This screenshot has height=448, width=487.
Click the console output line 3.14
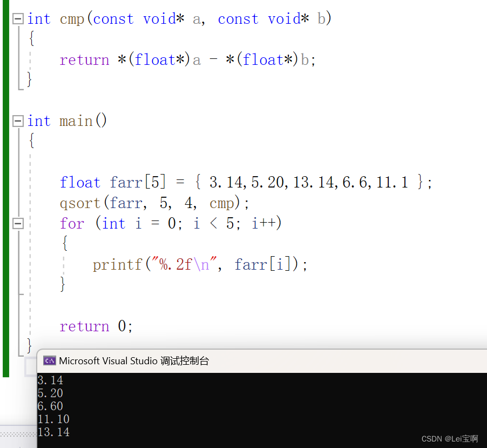click(50, 380)
